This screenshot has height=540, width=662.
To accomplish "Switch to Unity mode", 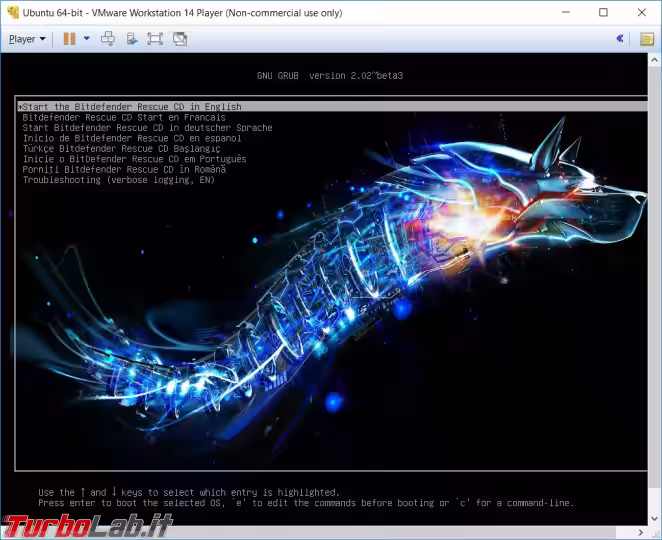I will point(180,39).
